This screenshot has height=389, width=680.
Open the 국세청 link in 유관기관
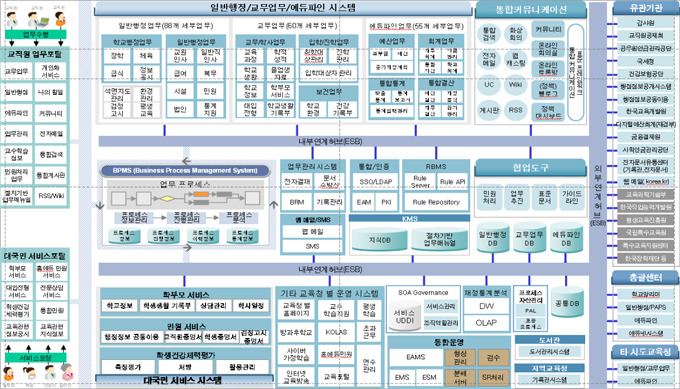click(646, 61)
